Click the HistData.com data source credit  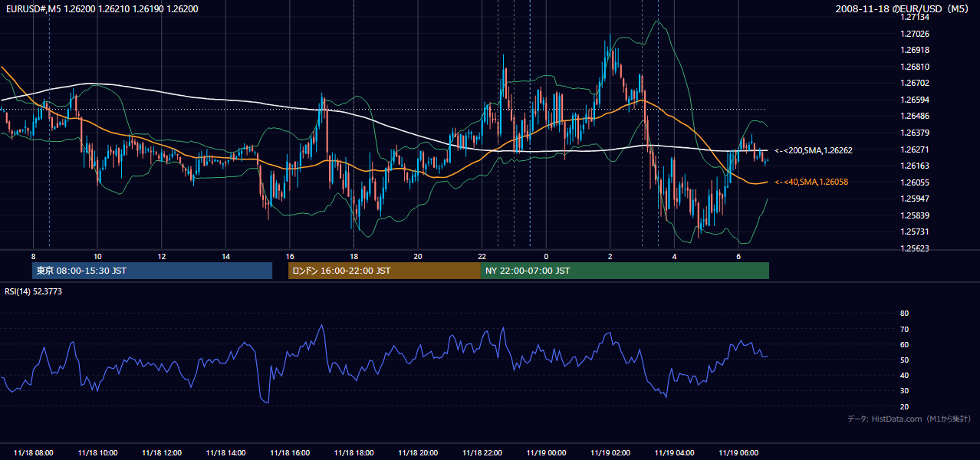[x=909, y=419]
